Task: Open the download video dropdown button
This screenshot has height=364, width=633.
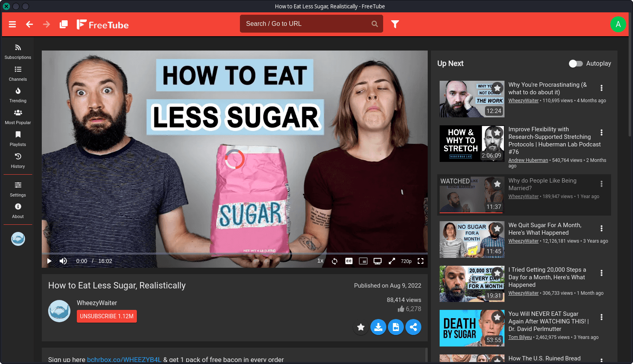Action: click(x=378, y=327)
